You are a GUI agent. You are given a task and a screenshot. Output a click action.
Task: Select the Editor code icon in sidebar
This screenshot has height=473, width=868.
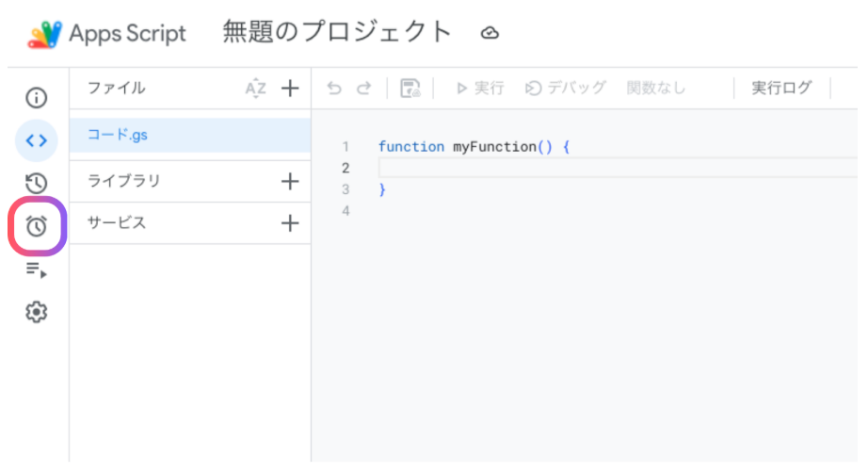pos(36,140)
